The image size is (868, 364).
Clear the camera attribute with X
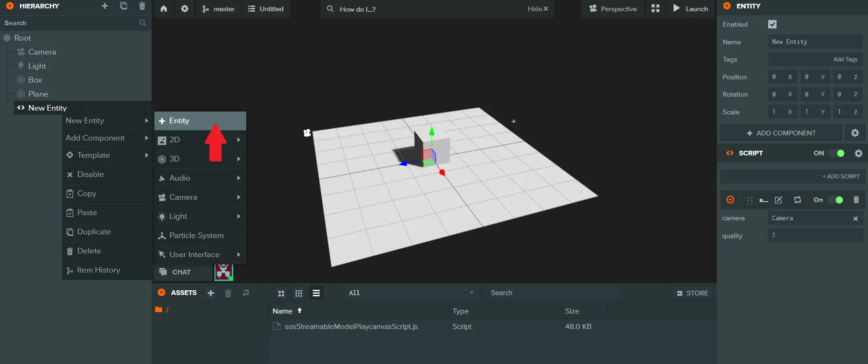(x=855, y=218)
